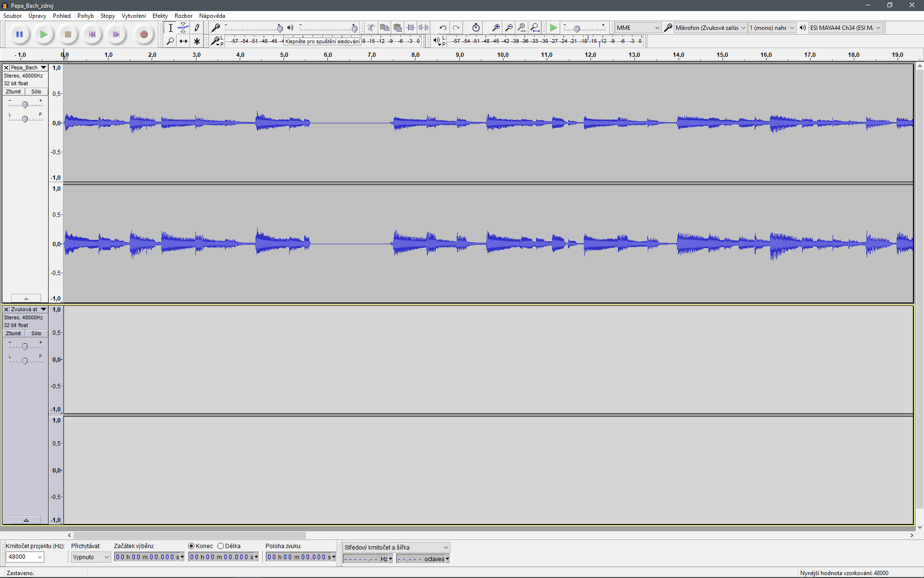924x578 pixels.
Task: Click the Trim audio icon
Action: click(x=411, y=28)
